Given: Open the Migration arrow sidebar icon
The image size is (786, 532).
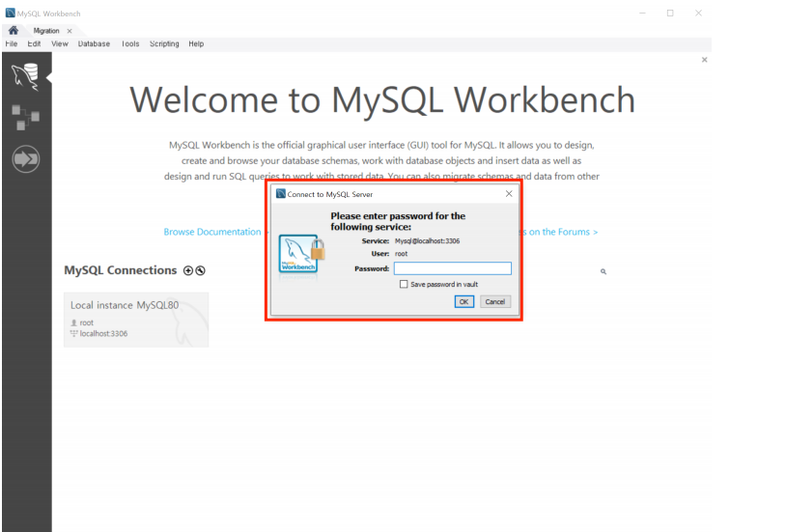Looking at the screenshot, I should [x=25, y=159].
